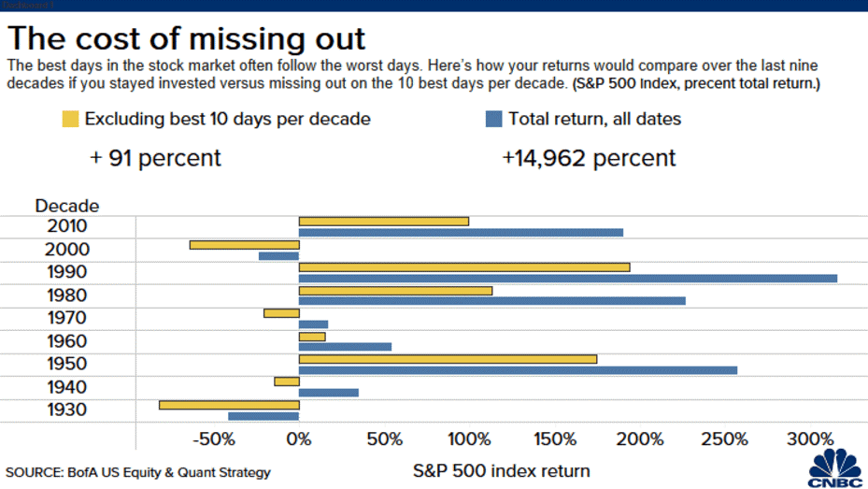
Task: Click the "The cost of missing out" title
Action: pos(186,39)
